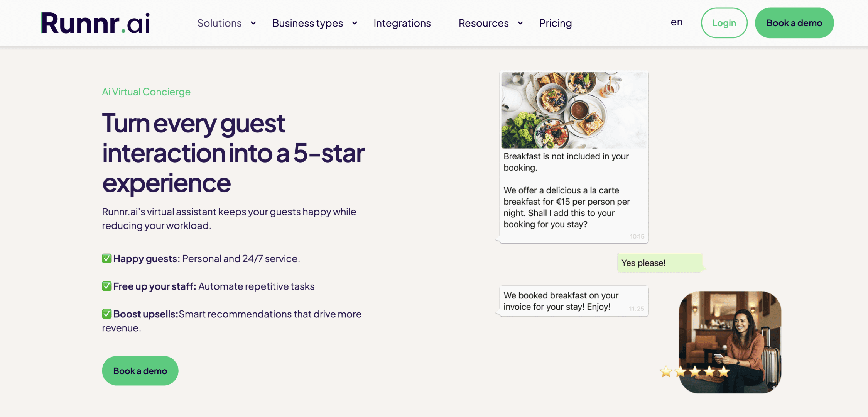
Task: Expand the Business types chevron
Action: [x=355, y=23]
